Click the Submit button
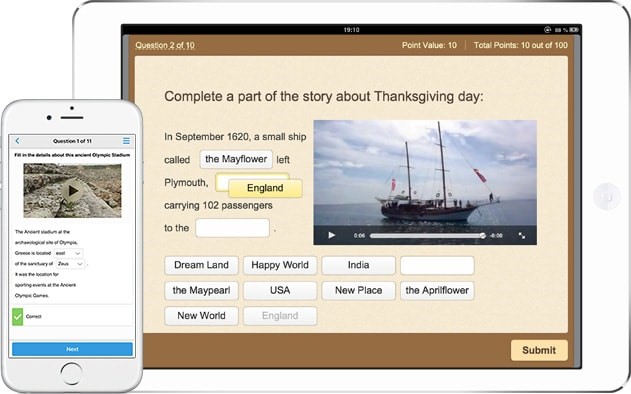 click(539, 350)
